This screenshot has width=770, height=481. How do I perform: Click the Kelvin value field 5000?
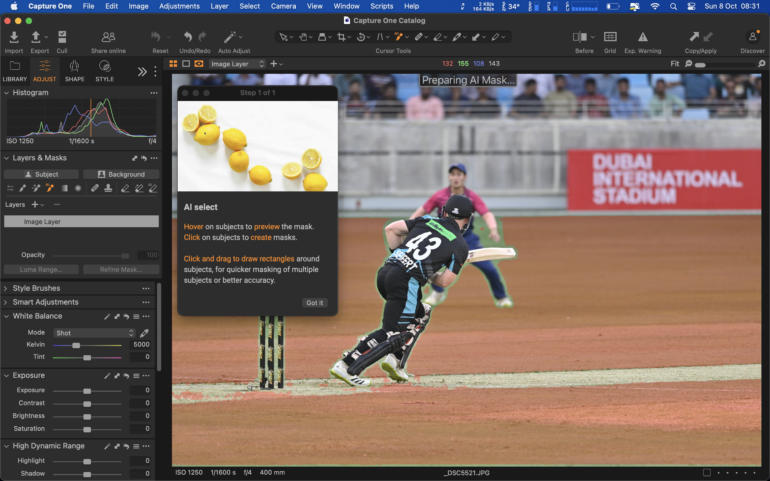click(140, 345)
